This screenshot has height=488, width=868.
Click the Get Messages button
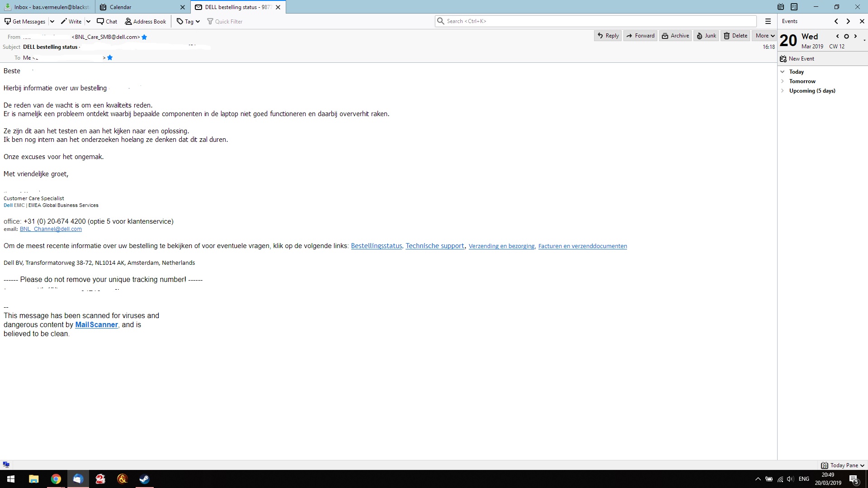pos(25,21)
